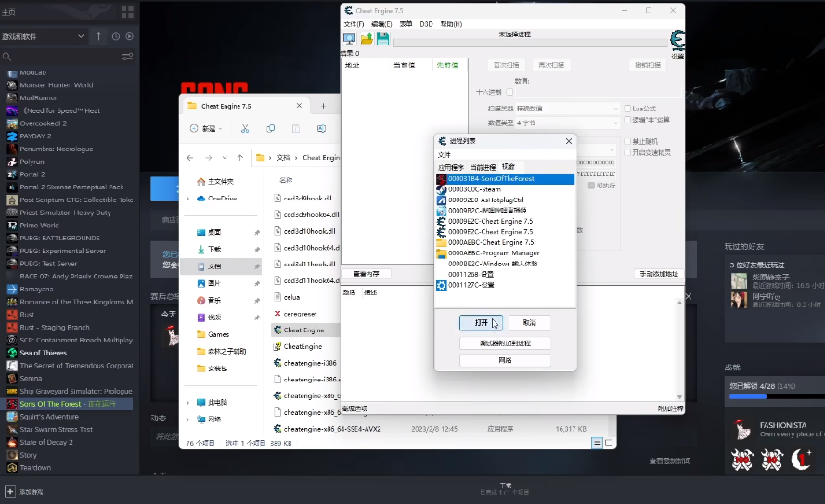Screen dimensions: 825x504
Task: Click the Steam library search magnifier
Action: (6, 57)
